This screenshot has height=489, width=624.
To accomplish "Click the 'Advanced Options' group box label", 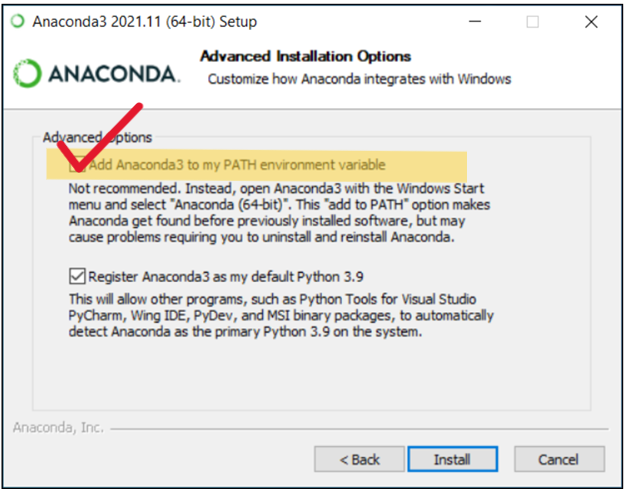I will click(97, 138).
